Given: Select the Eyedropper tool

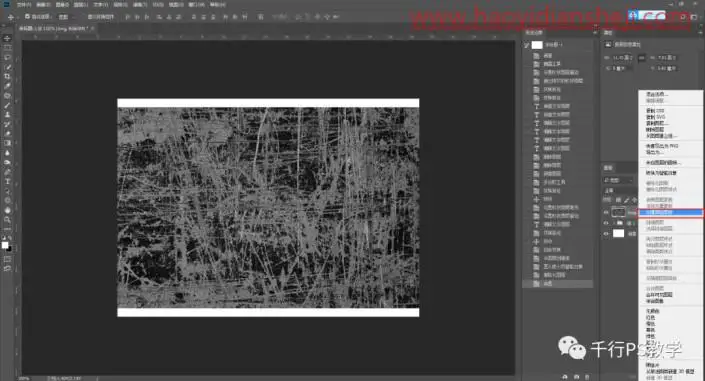Looking at the screenshot, I should [7, 85].
